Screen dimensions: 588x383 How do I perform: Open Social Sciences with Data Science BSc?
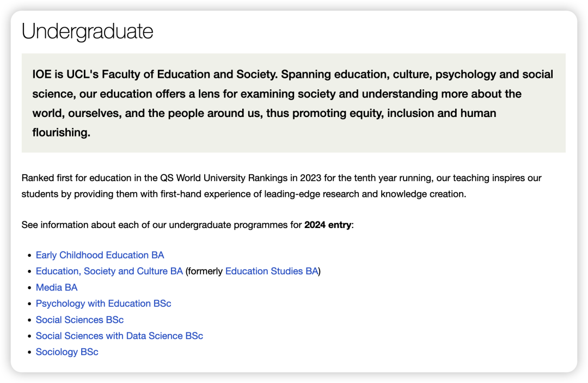[119, 336]
